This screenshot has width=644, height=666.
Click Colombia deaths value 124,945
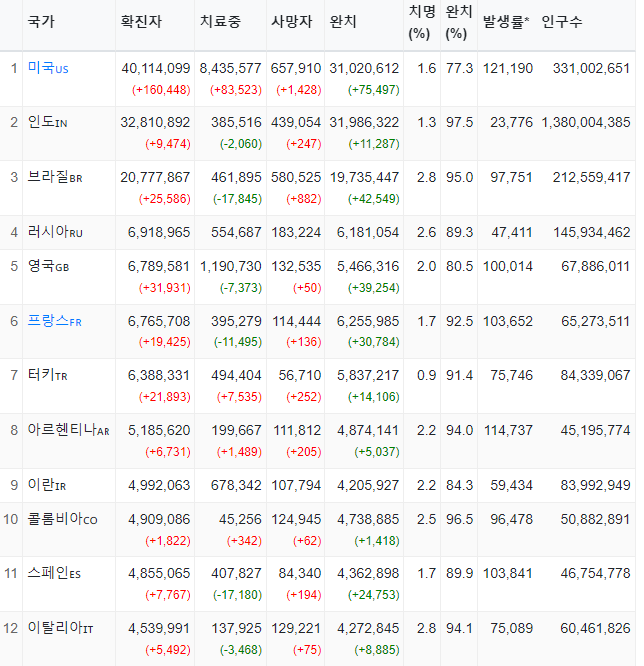click(296, 519)
